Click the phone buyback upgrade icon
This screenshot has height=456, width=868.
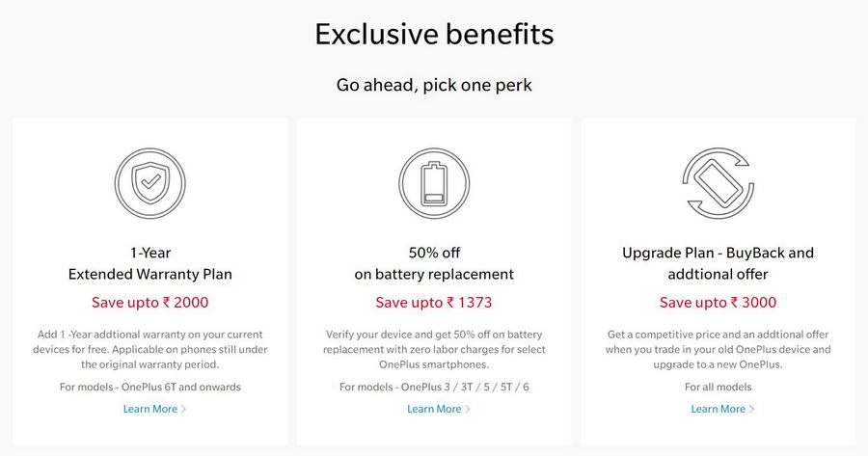point(718,184)
